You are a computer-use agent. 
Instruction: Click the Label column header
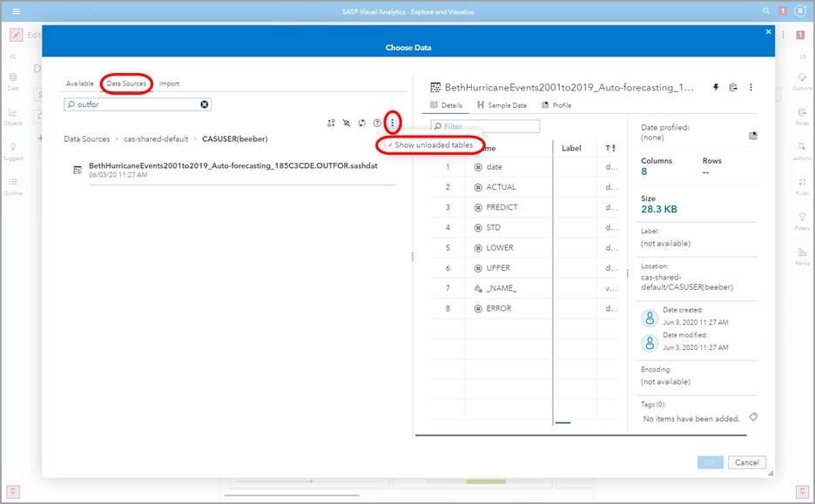point(571,148)
